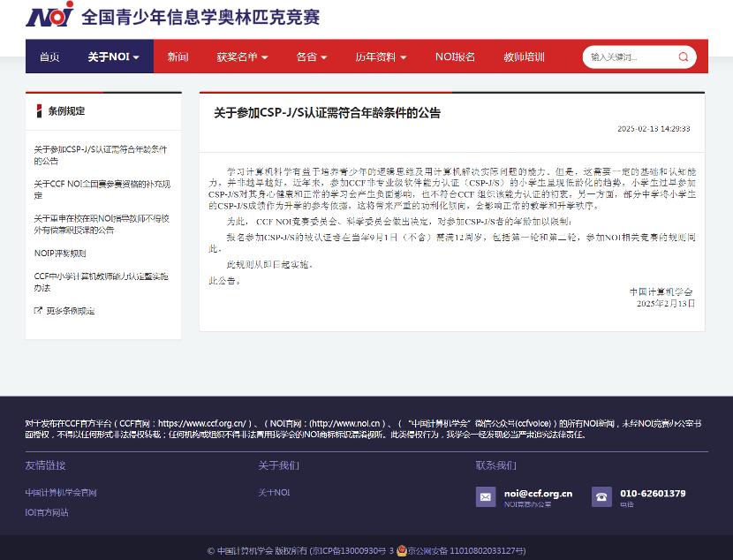Open the 首页 navigation item

(x=49, y=57)
